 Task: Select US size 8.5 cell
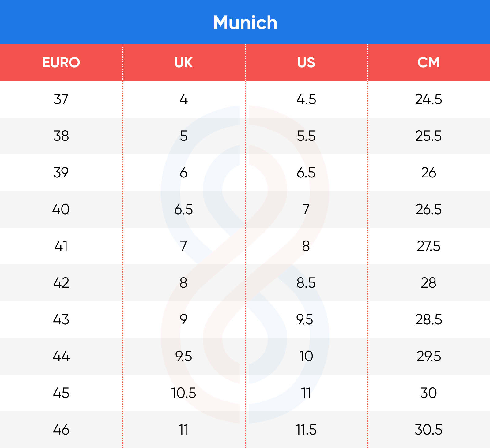[x=306, y=283]
